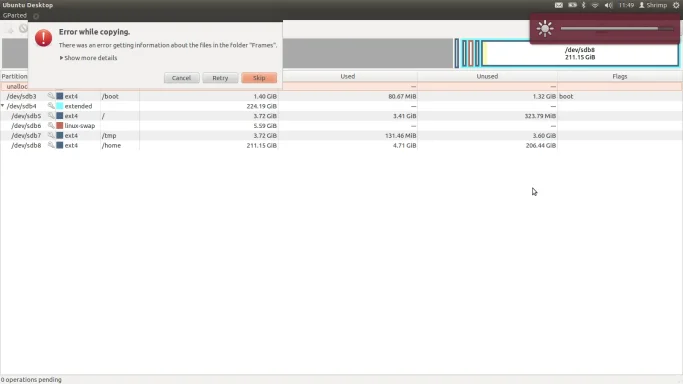Screen dimensions: 683x384
Task: Click the 224.19 GiB size cell
Action: pyautogui.click(x=261, y=106)
